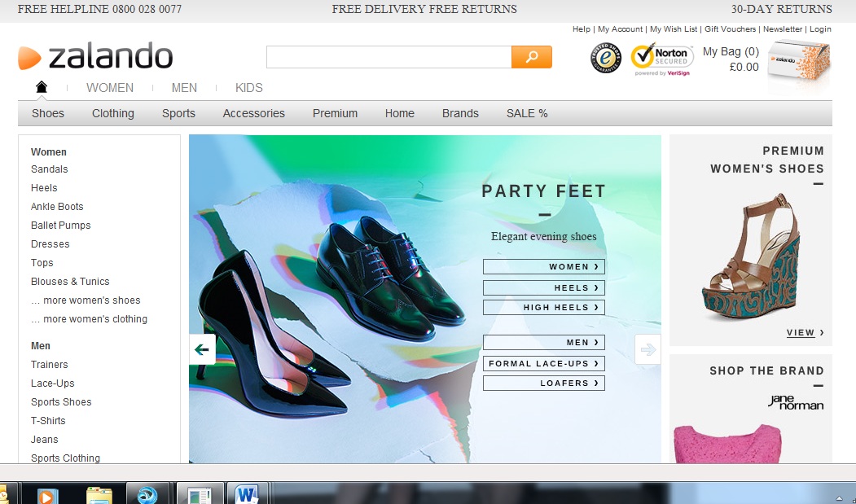
Task: Click inside the search input field
Action: tap(383, 57)
